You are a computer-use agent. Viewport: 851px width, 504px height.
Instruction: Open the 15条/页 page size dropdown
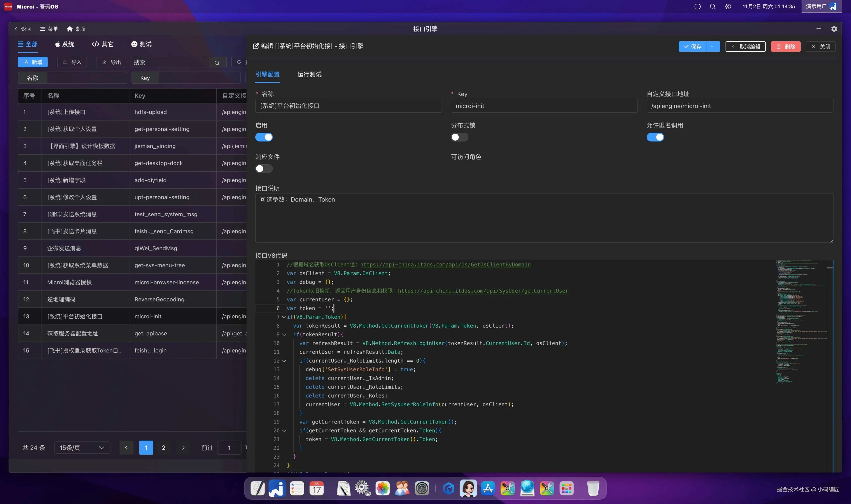pos(82,448)
